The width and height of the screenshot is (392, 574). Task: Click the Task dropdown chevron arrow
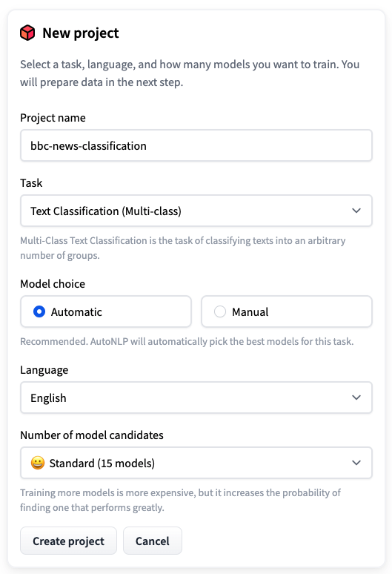356,211
